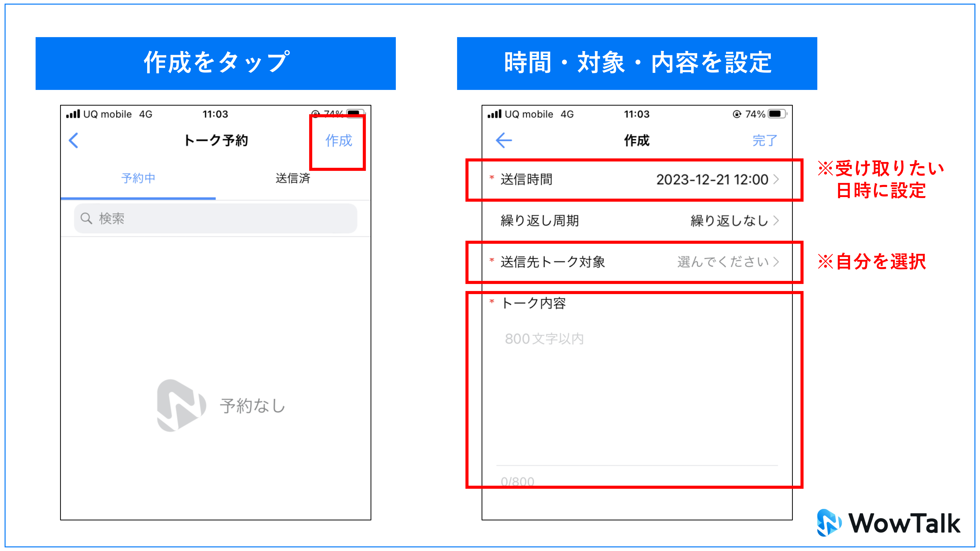Image resolution: width=980 pixels, height=551 pixels.
Task: Switch to the 送信済 tab
Action: (x=293, y=178)
